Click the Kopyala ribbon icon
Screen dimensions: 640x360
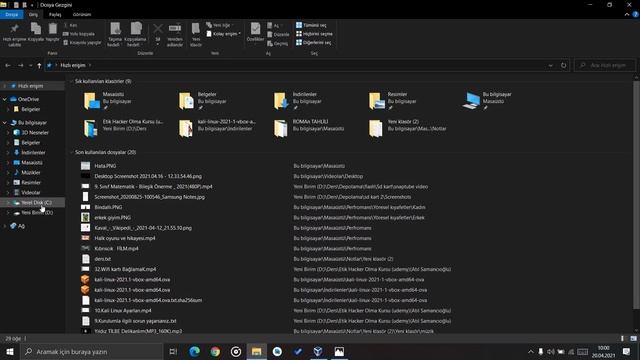click(36, 29)
